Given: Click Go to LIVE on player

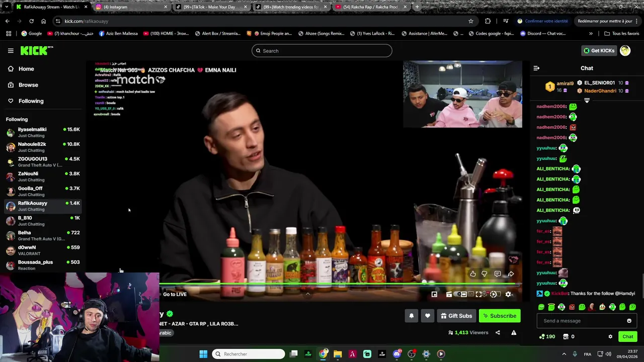Looking at the screenshot, I should coord(175,295).
